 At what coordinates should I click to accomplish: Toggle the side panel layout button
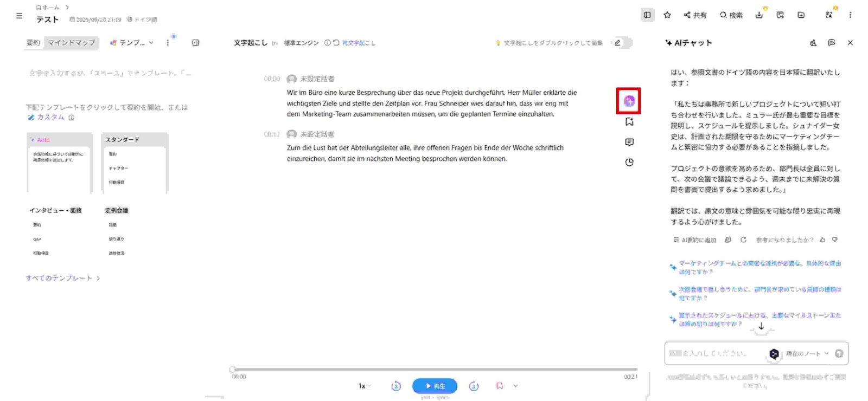(647, 15)
